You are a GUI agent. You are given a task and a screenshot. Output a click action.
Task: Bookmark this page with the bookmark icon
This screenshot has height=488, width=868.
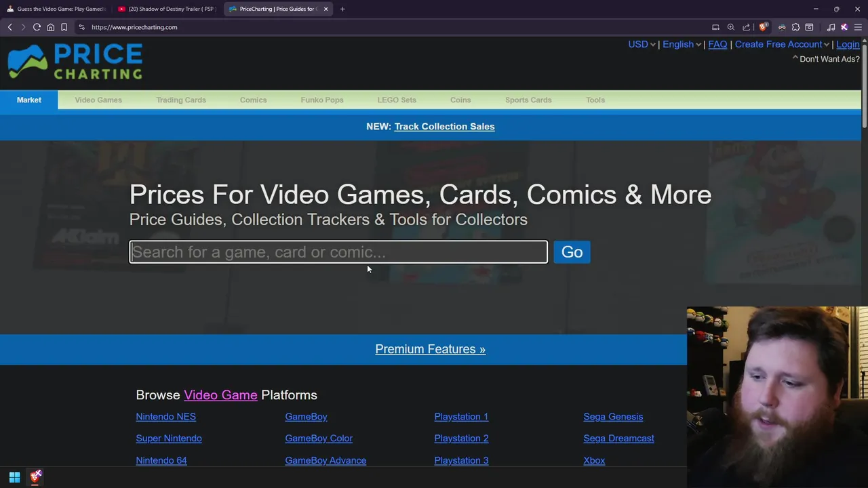(x=64, y=27)
